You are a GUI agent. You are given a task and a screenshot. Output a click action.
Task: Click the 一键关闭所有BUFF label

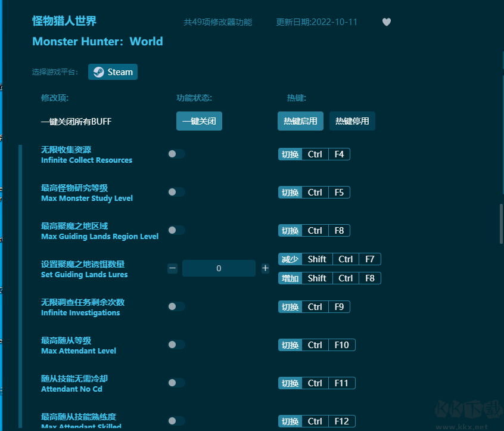click(x=76, y=121)
